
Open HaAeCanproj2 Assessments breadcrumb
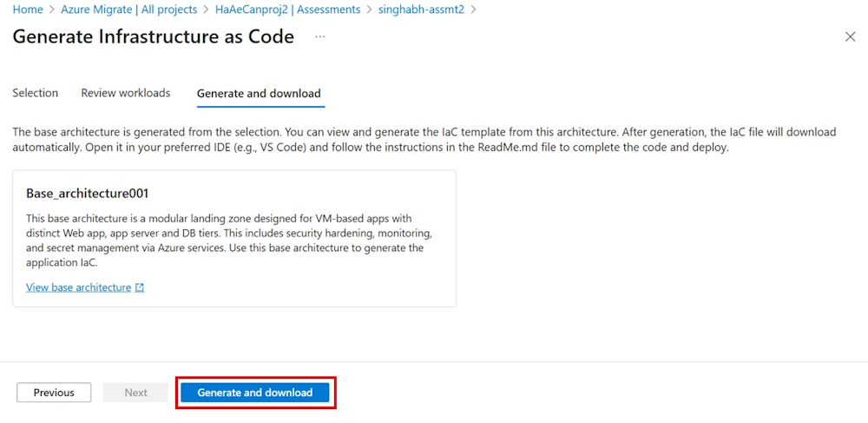pyautogui.click(x=287, y=10)
